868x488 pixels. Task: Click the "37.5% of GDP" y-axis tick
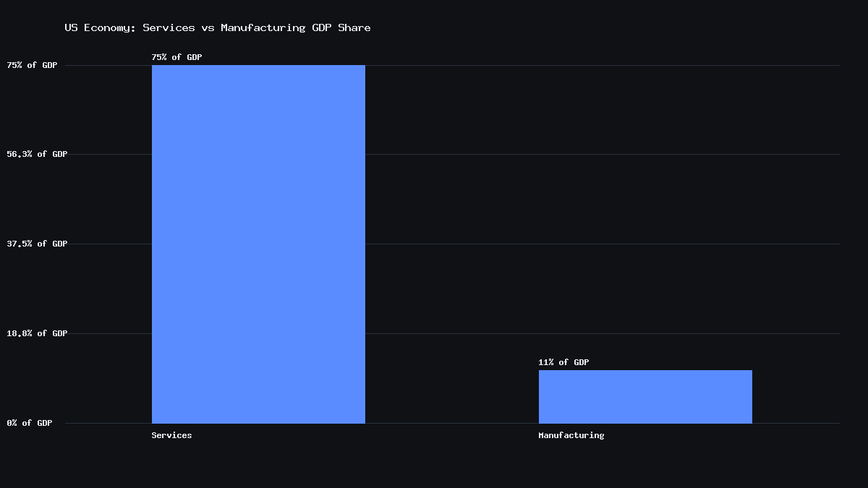[x=38, y=244]
